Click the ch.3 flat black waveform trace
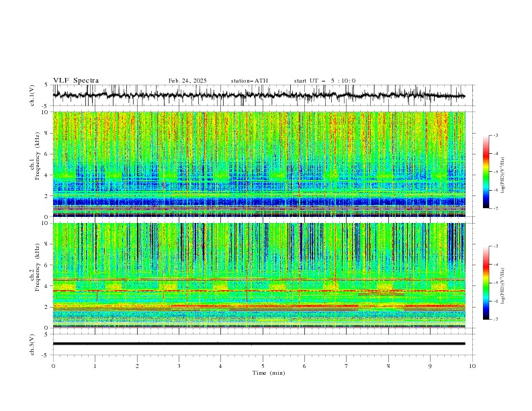 pyautogui.click(x=259, y=344)
